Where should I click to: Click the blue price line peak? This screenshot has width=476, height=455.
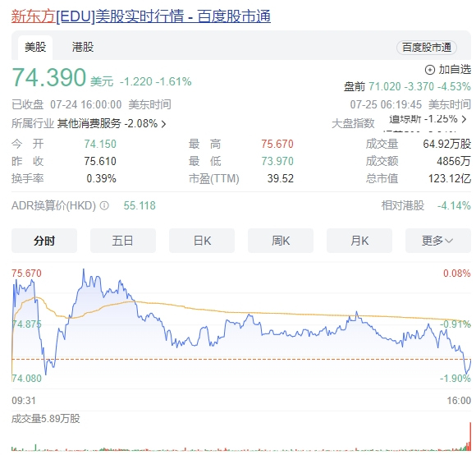click(84, 269)
